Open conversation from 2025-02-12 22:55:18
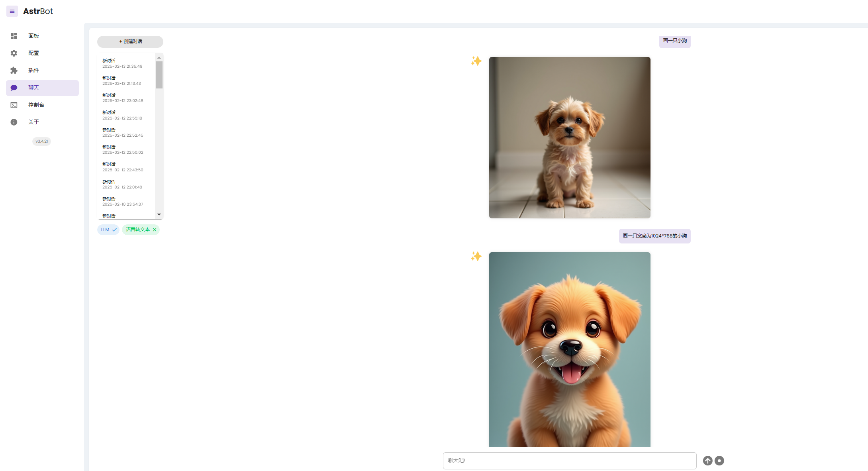This screenshot has height=471, width=868. pyautogui.click(x=122, y=115)
